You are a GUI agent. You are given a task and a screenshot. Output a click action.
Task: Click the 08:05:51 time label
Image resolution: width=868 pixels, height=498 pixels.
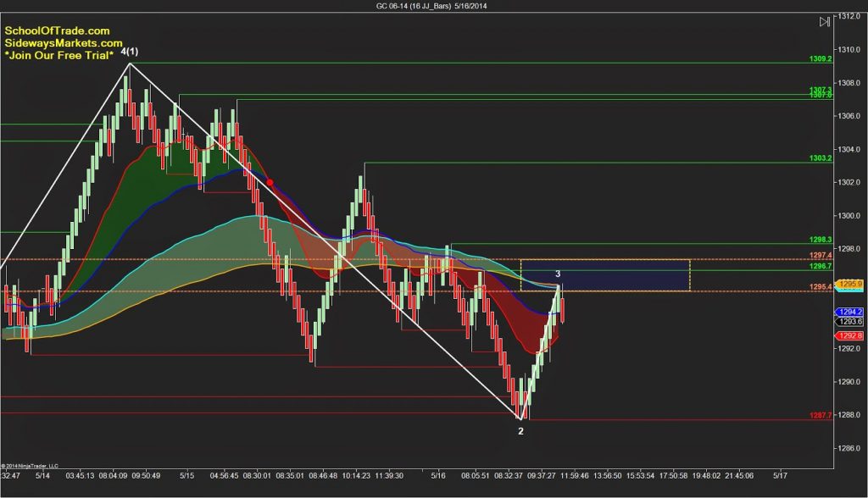click(x=476, y=475)
